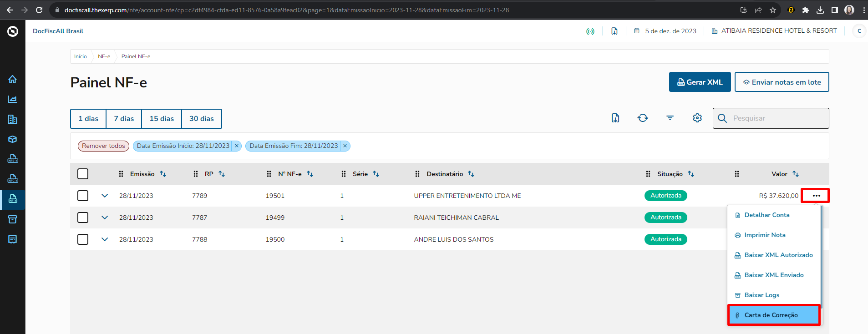Viewport: 868px width, 334px height.
Task: Click the header document download icon
Action: [x=614, y=31]
